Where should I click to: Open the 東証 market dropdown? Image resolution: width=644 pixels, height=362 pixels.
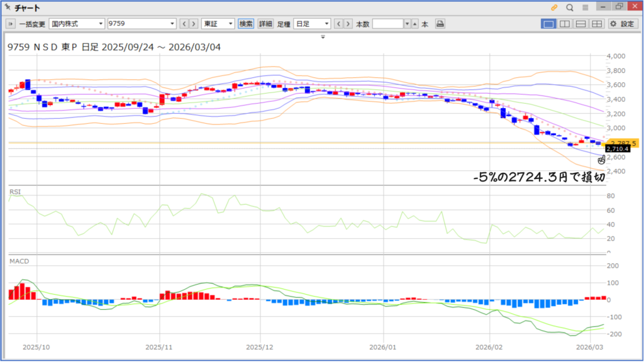tap(218, 24)
